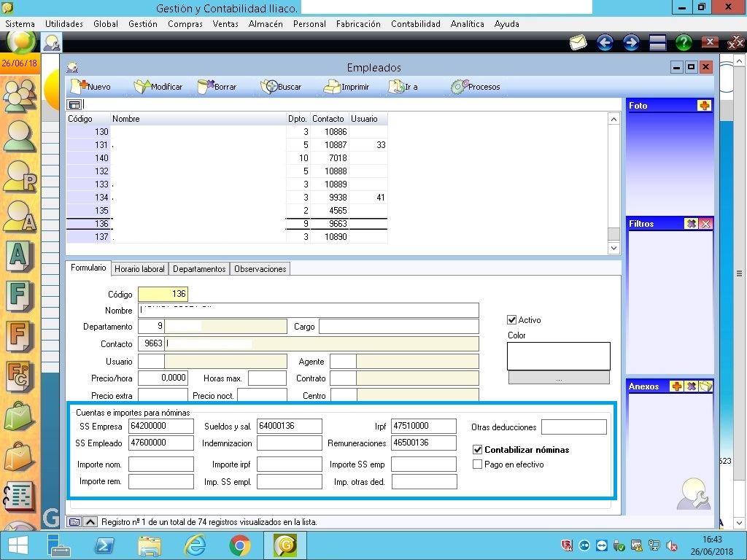This screenshot has height=560, width=747.
Task: Open the notebook list sidebar icon
Action: pos(20,496)
